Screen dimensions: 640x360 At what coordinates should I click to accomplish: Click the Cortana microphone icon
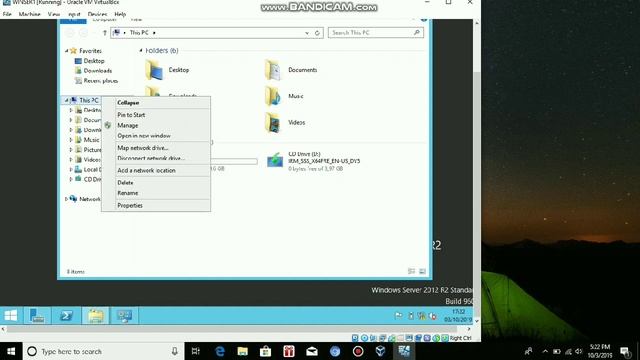[x=174, y=351]
